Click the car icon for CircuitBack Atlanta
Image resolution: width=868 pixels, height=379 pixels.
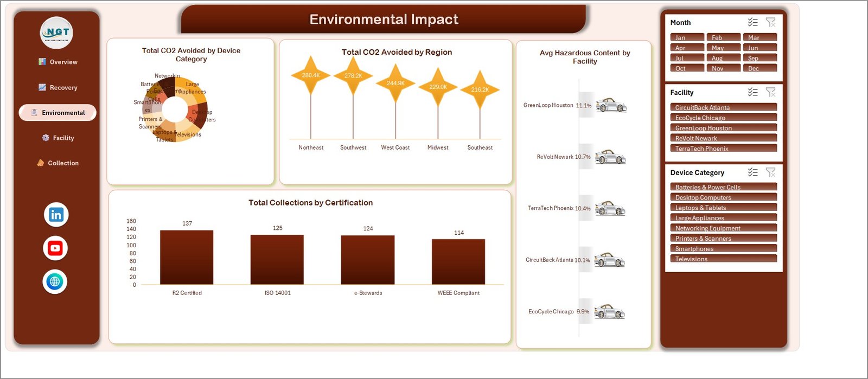[610, 260]
